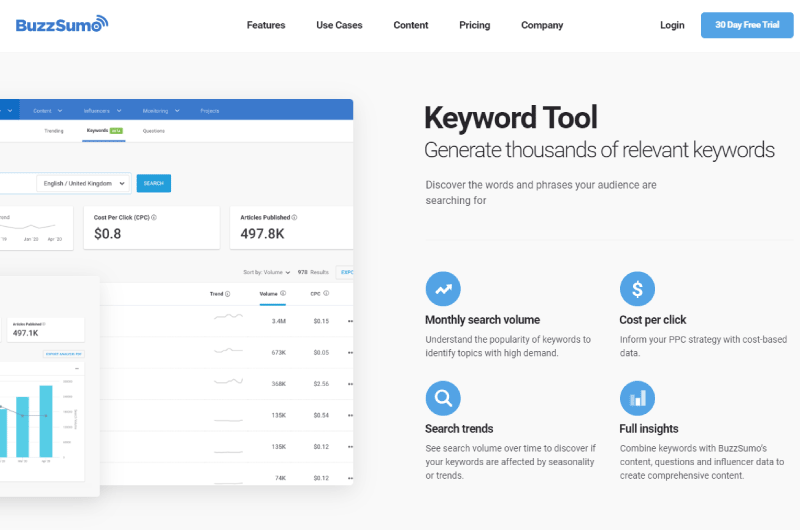Click info icon beside CPC column header

(326, 293)
